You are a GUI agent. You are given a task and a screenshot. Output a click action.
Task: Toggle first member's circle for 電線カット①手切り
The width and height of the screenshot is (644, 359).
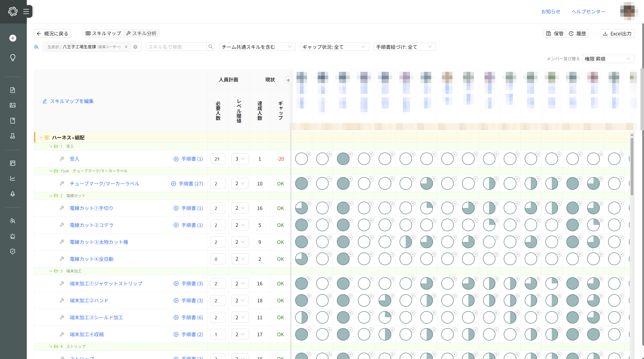pos(302,208)
